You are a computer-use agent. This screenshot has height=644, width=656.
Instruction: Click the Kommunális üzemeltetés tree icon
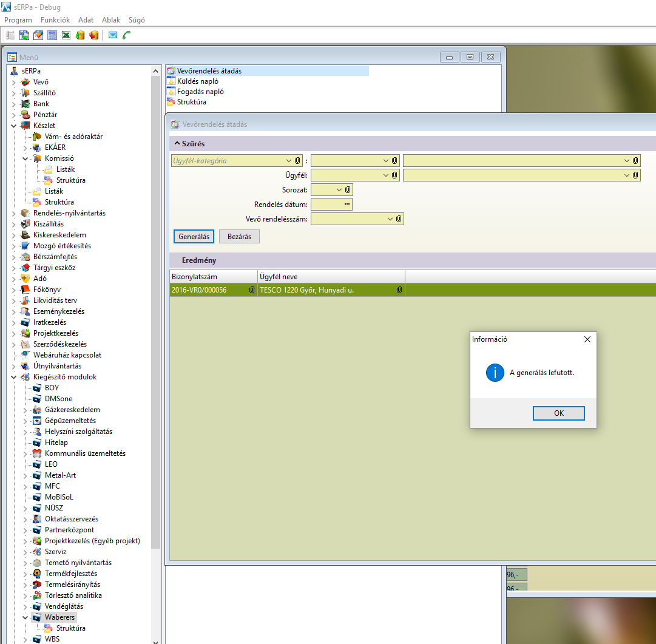(37, 453)
